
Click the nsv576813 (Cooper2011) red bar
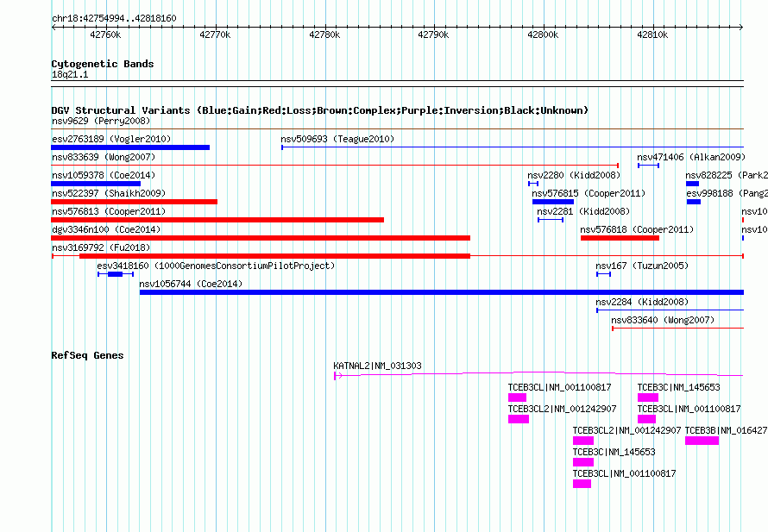[x=217, y=220]
